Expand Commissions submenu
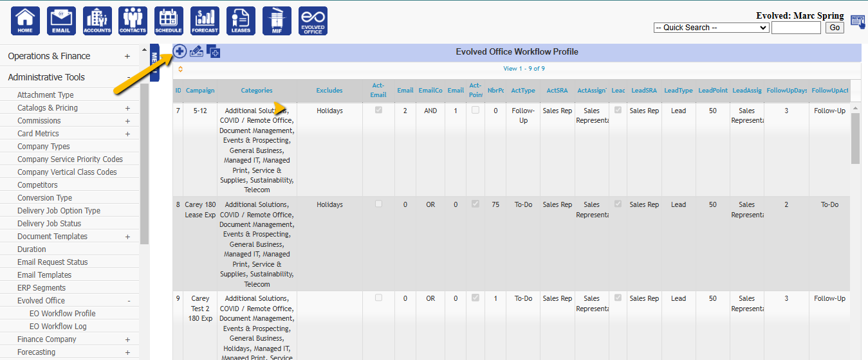Screen dimensions: 868x360 pos(127,121)
